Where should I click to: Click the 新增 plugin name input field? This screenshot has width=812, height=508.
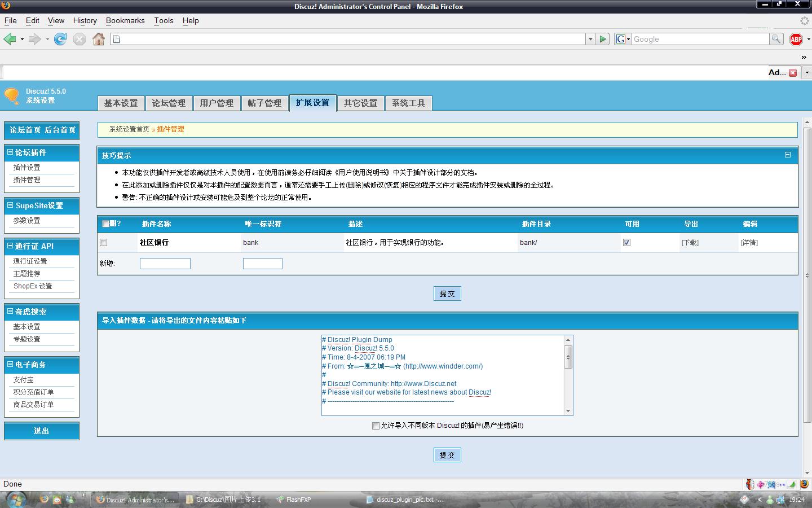[x=165, y=264]
